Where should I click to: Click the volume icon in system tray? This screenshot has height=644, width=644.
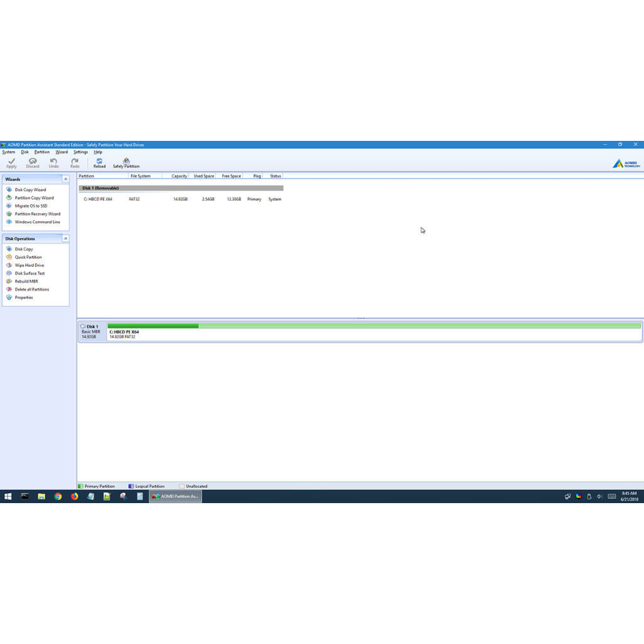(x=599, y=496)
